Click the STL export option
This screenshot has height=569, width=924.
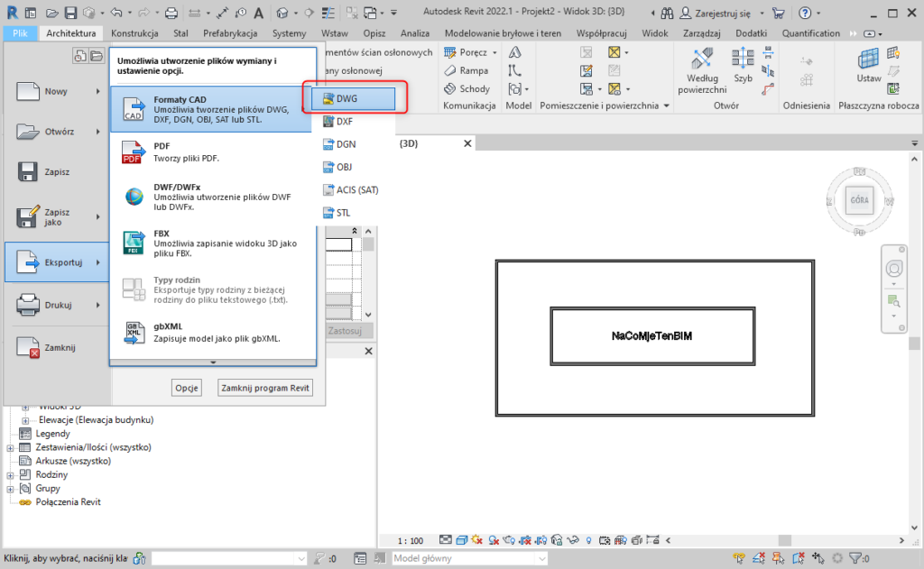point(342,213)
